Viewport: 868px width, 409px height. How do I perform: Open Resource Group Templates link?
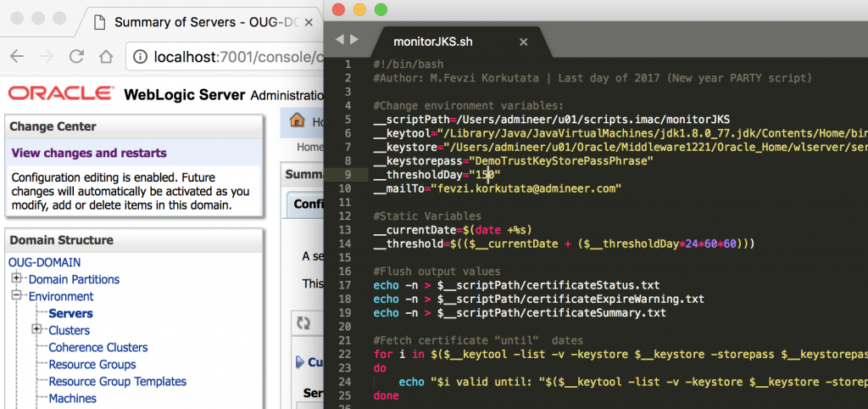tap(118, 382)
